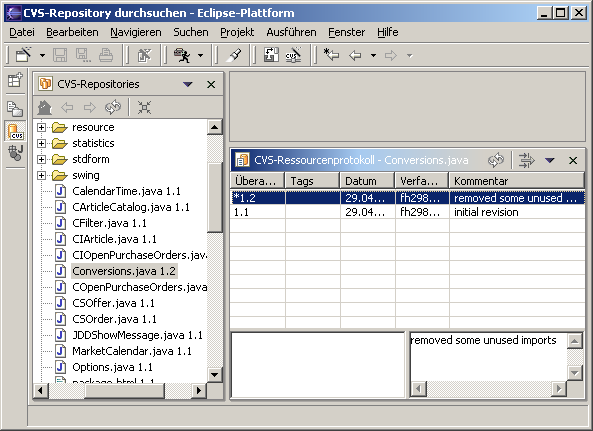Expand the resource folder
Viewport: 593px width, 431px height.
[x=42, y=127]
